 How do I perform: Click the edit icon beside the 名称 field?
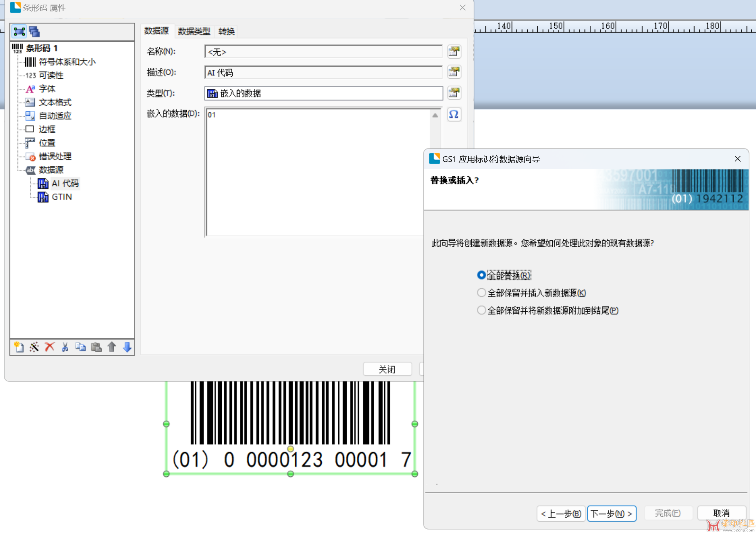tap(454, 51)
